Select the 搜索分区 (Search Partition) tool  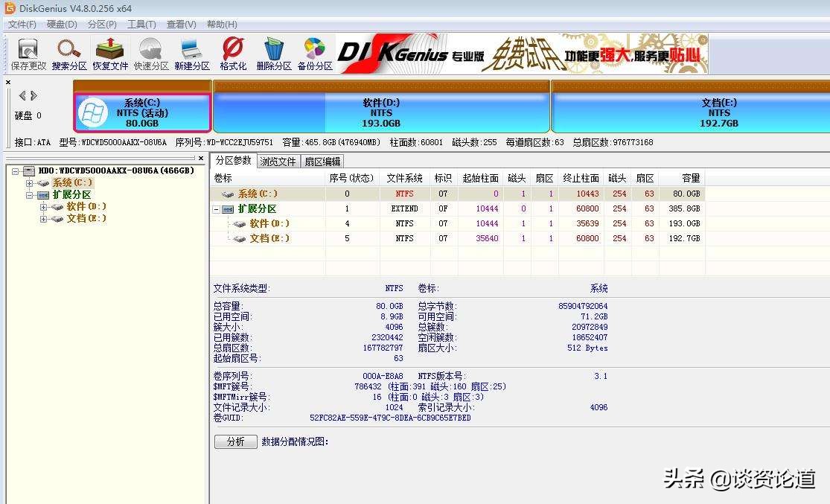(68, 52)
